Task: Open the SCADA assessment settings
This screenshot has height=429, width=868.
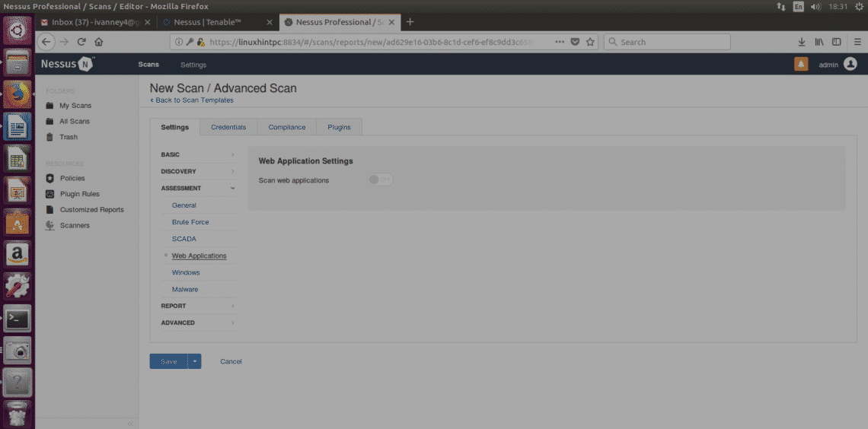Action: pyautogui.click(x=184, y=239)
